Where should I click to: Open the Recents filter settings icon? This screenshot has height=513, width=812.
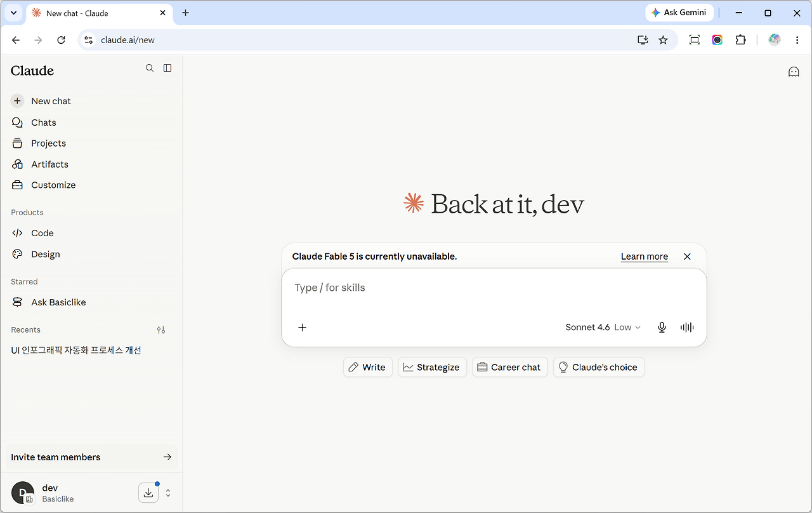tap(161, 330)
